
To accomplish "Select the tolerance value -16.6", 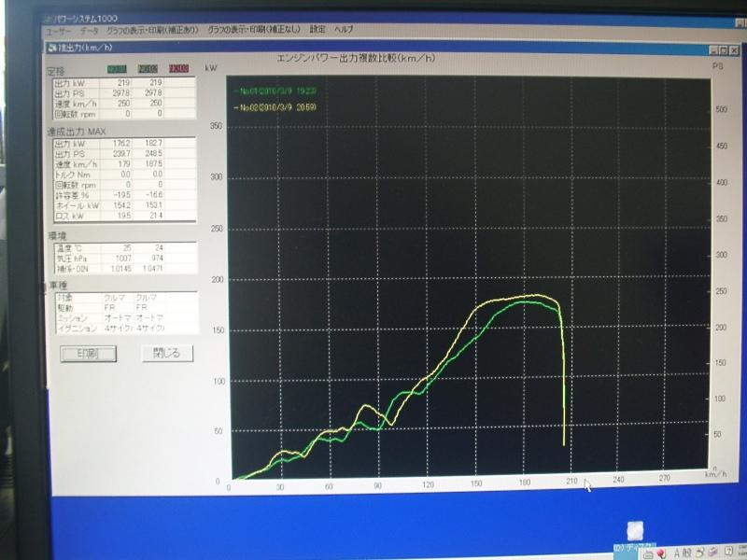I will point(154,195).
